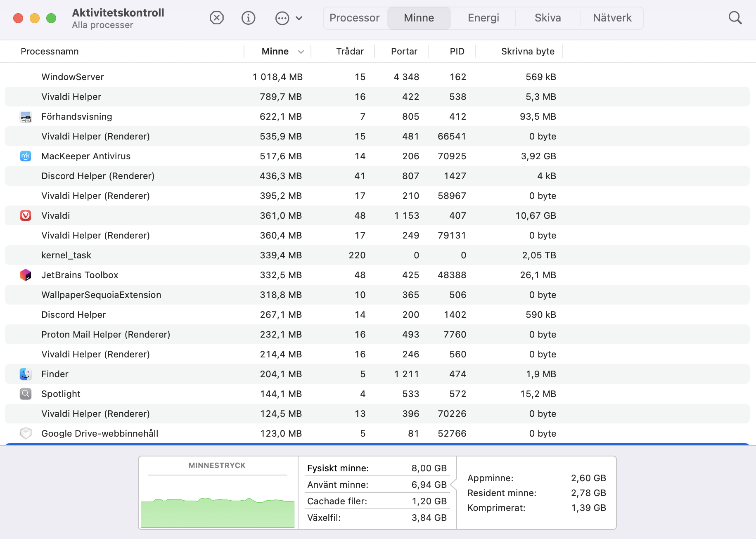
Task: Open process info via the (i) icon
Action: [x=248, y=18]
